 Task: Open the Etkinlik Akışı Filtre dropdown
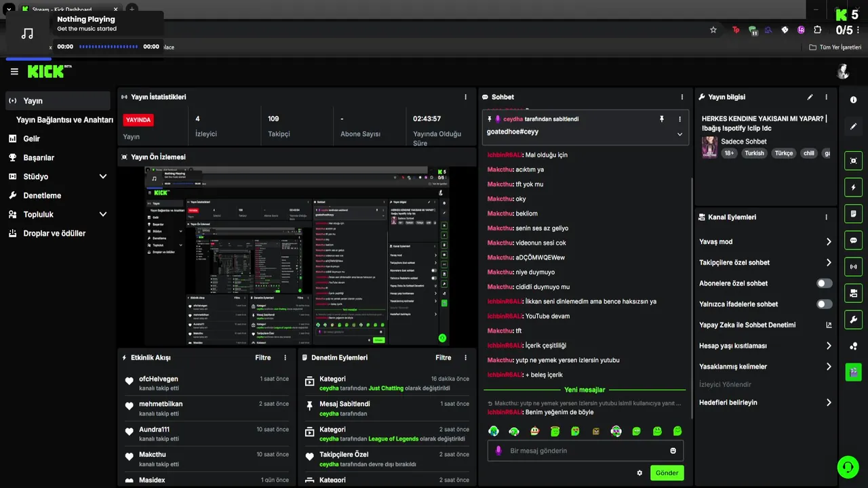coord(263,358)
